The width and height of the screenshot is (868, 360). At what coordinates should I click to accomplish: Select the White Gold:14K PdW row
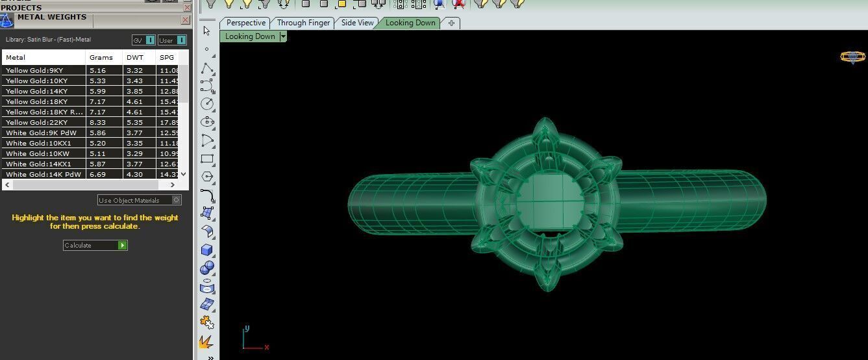pos(90,174)
